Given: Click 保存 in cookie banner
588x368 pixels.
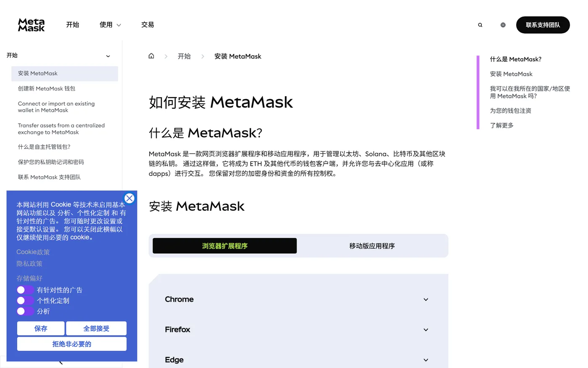Looking at the screenshot, I should click(41, 328).
